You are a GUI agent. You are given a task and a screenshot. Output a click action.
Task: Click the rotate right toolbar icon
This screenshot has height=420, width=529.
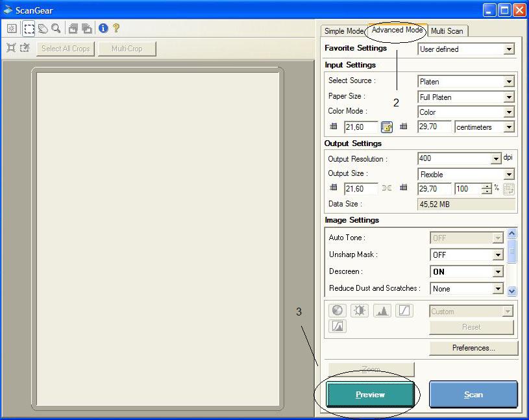87,29
